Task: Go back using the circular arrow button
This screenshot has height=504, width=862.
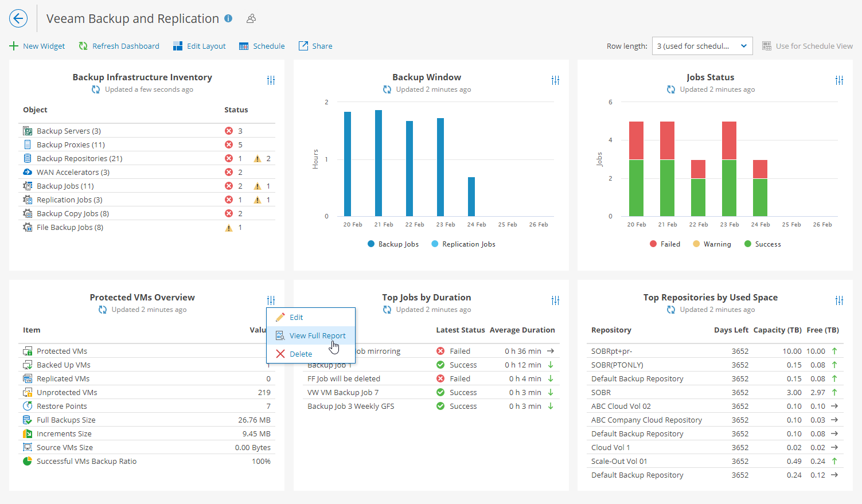Action: [x=18, y=18]
